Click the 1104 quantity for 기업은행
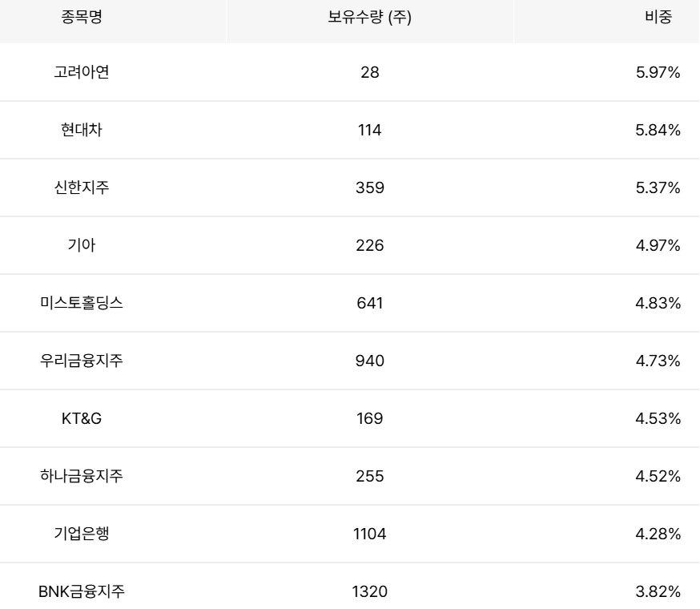Viewport: 700px width, 609px height. 370,534
